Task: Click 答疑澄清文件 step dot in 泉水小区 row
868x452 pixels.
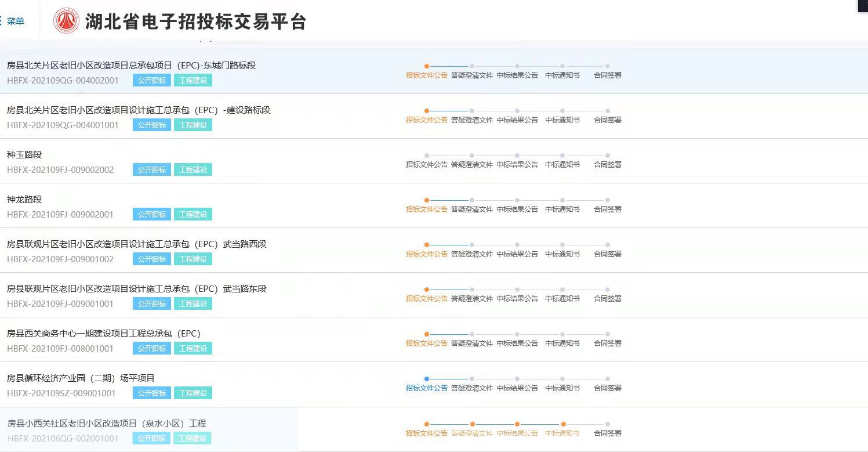Action: pyautogui.click(x=472, y=424)
